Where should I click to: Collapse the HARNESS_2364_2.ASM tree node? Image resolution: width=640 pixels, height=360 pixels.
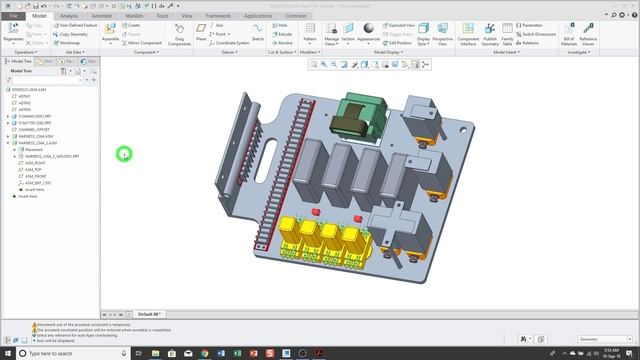point(8,143)
